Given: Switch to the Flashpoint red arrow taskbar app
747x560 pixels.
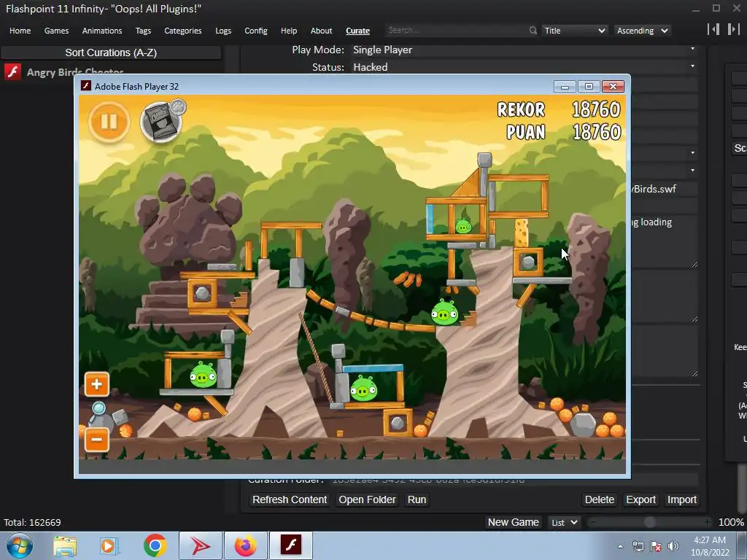Looking at the screenshot, I should pos(201,545).
